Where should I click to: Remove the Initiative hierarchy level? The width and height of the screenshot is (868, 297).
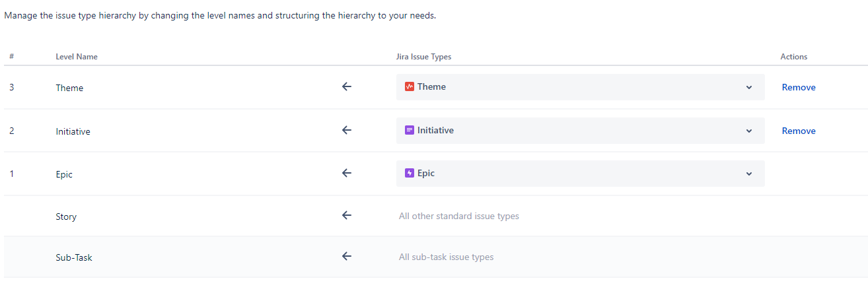pos(799,131)
